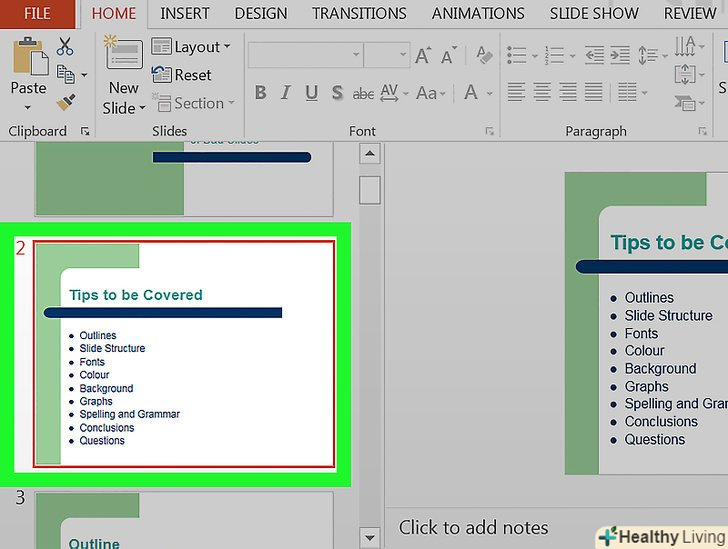Click the slide panel scrollbar thumb
Viewport: 728px width, 549px height.
370,190
